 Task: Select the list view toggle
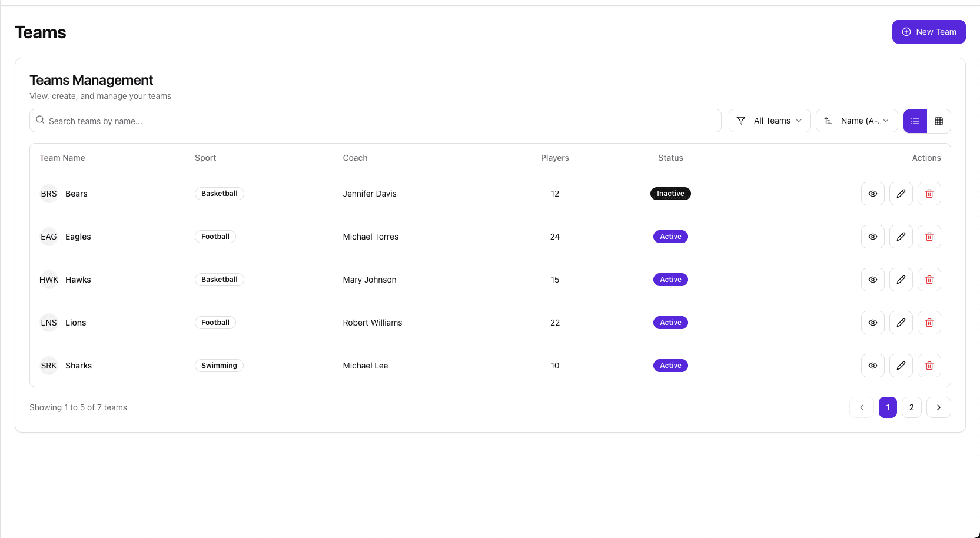point(915,121)
